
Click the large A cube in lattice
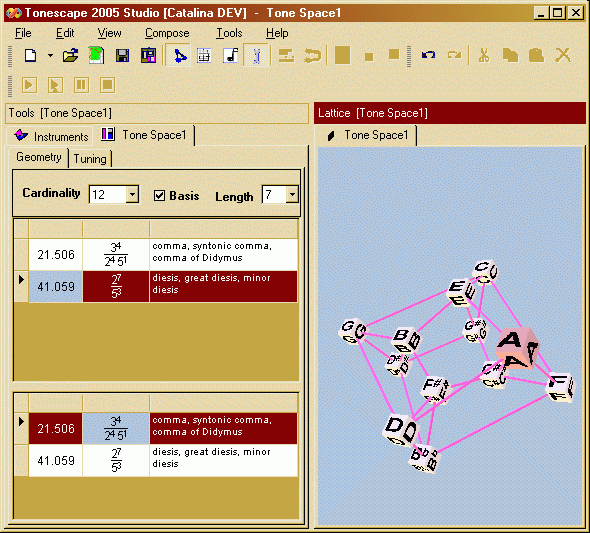pyautogui.click(x=517, y=349)
